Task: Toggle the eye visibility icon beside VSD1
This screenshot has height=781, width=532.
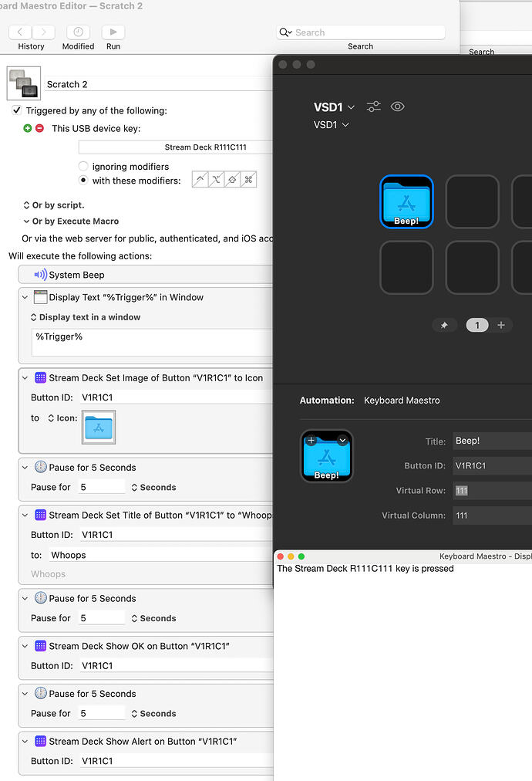Action: click(398, 107)
